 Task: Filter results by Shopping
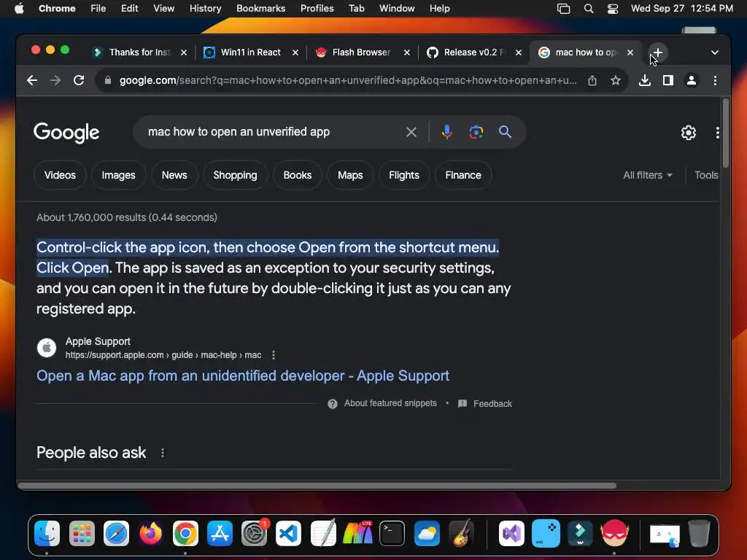[235, 175]
